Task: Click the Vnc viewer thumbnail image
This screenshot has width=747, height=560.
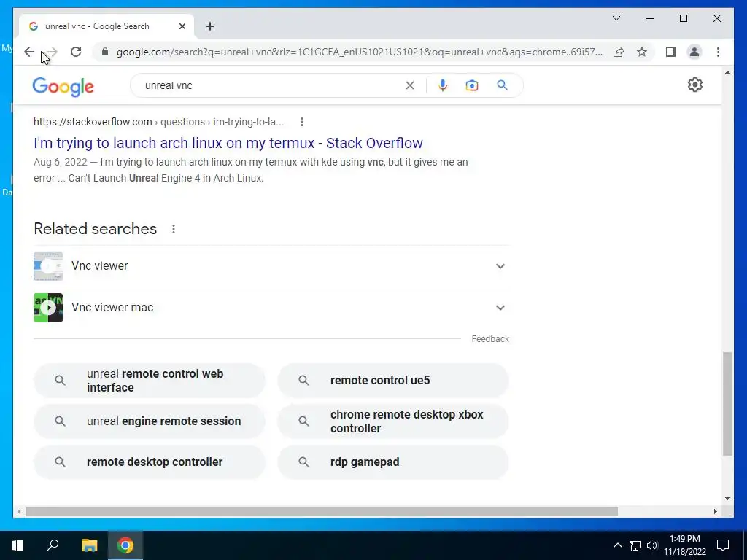Action: point(48,265)
